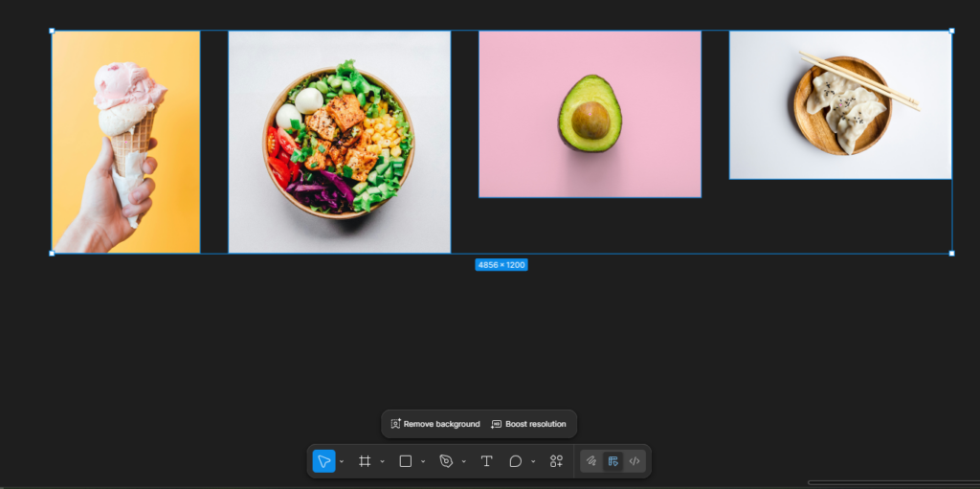Image resolution: width=980 pixels, height=489 pixels.
Task: Select the Comment tool
Action: coord(516,461)
